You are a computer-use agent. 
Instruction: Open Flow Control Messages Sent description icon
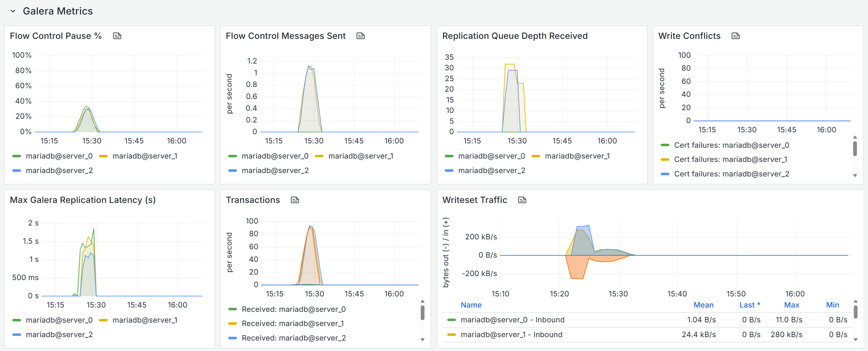(360, 36)
